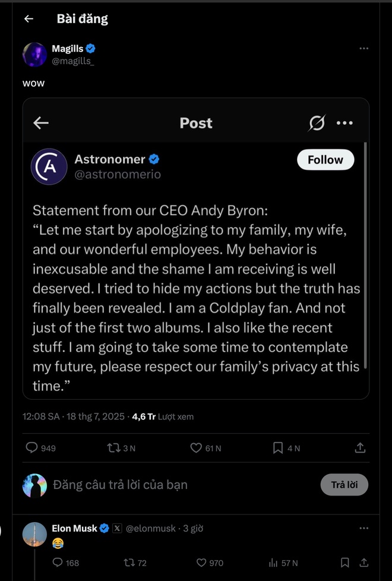Click the Trả lời reply button
The height and width of the screenshot is (581, 392).
coord(344,485)
